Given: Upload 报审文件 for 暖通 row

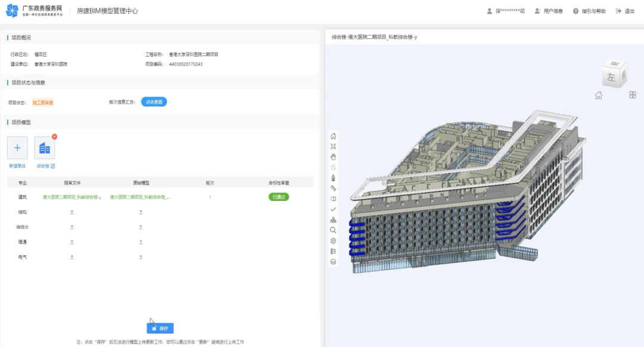Looking at the screenshot, I should point(72,242).
